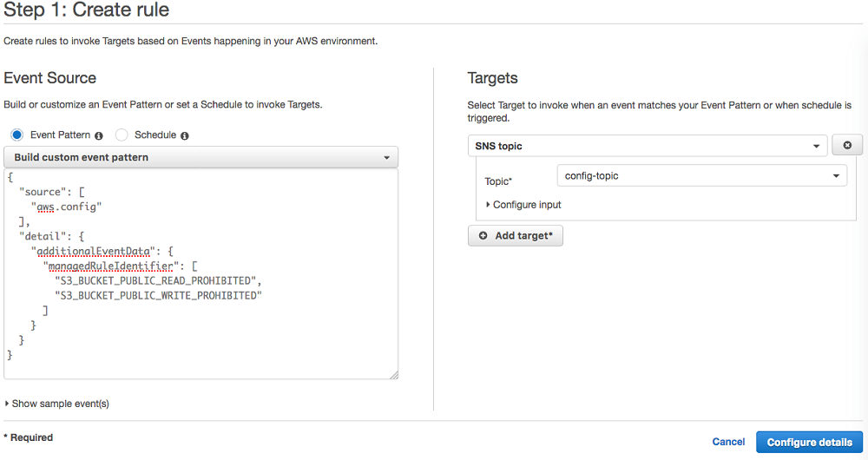Select the Schedule radio button
Image resolution: width=868 pixels, height=460 pixels.
point(122,135)
